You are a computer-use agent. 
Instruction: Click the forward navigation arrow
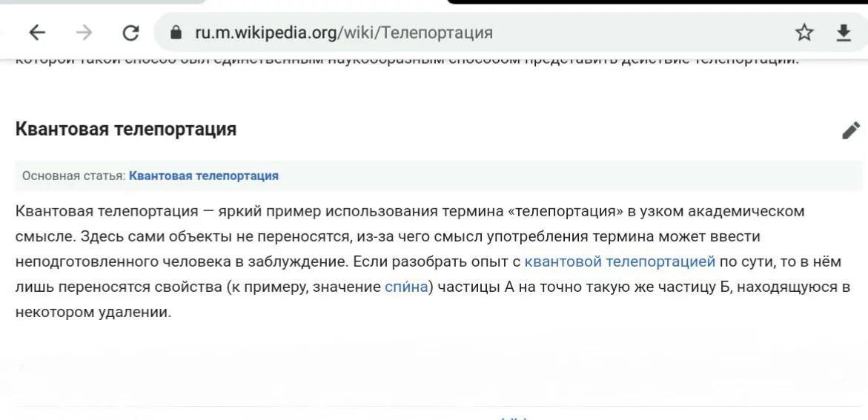(85, 33)
